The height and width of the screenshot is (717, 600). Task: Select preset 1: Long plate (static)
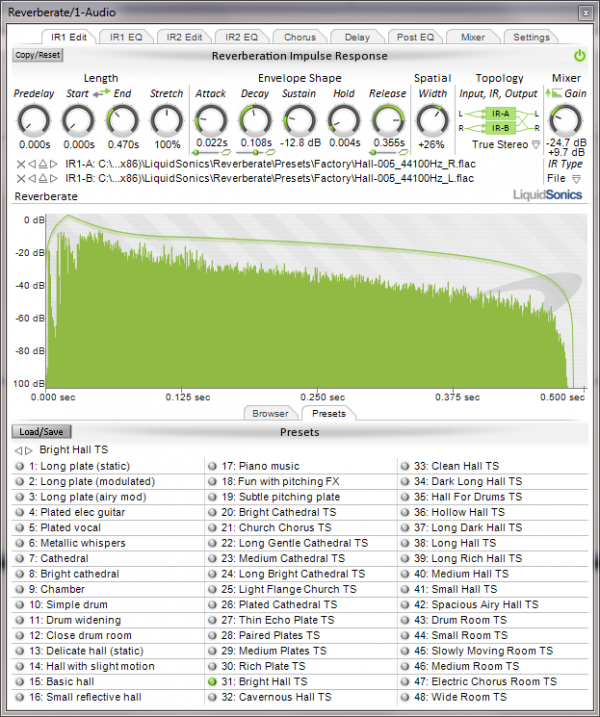click(x=108, y=466)
